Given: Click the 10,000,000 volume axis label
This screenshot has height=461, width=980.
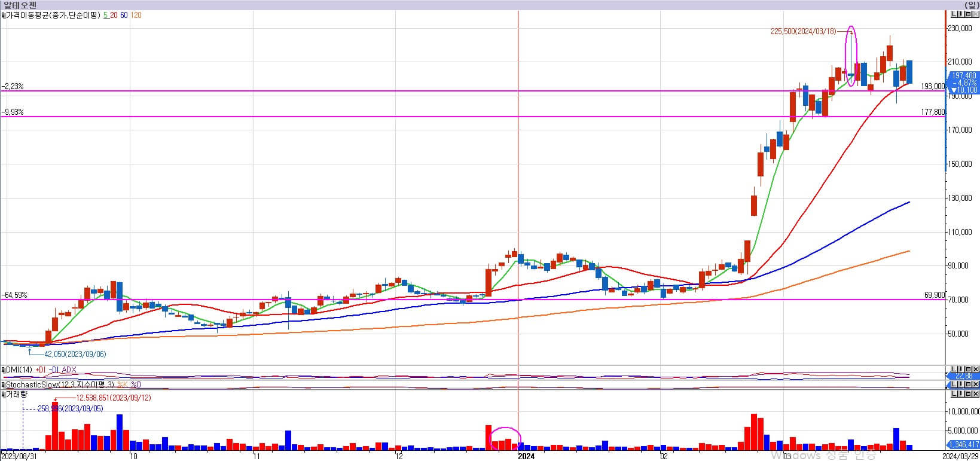Looking at the screenshot, I should point(964,411).
